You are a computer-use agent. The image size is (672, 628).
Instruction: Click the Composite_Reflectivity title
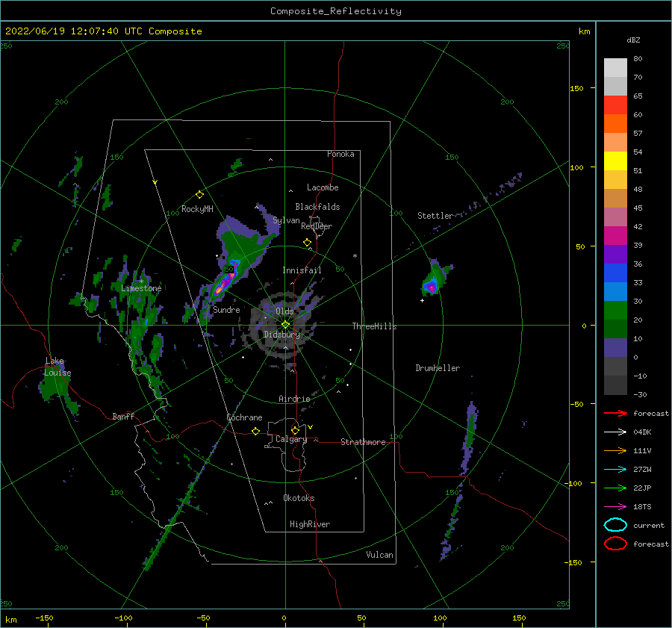point(336,11)
